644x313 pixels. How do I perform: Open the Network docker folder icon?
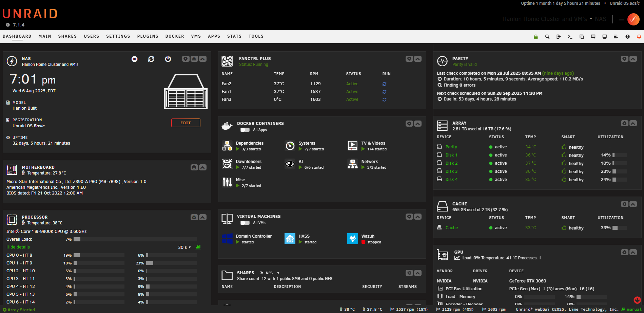[353, 164]
